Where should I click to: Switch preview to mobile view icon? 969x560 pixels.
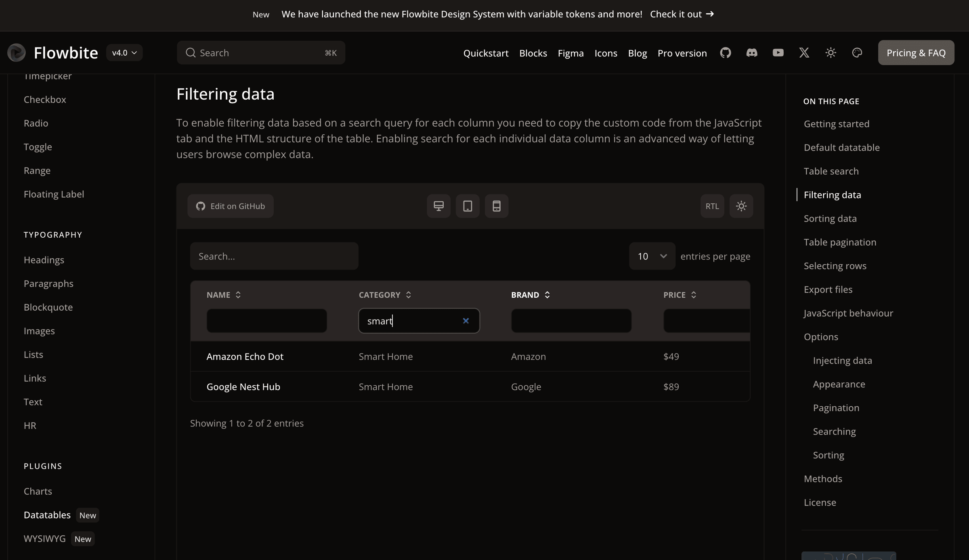[497, 206]
